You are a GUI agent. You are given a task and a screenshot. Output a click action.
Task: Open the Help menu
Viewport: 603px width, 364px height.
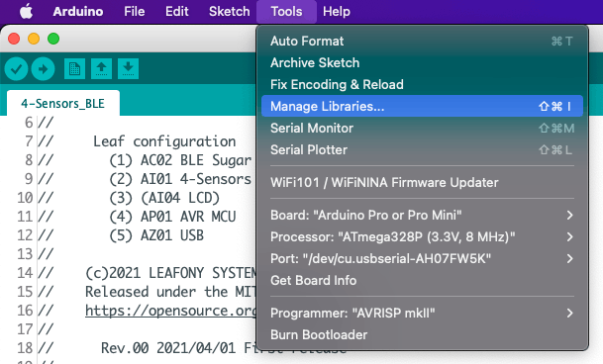[337, 12]
